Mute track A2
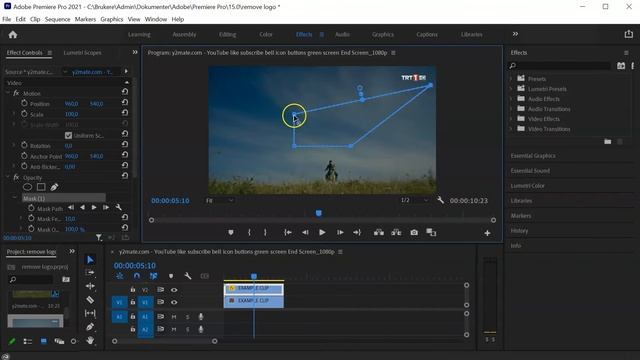This screenshot has height=360, width=640. pyautogui.click(x=174, y=329)
